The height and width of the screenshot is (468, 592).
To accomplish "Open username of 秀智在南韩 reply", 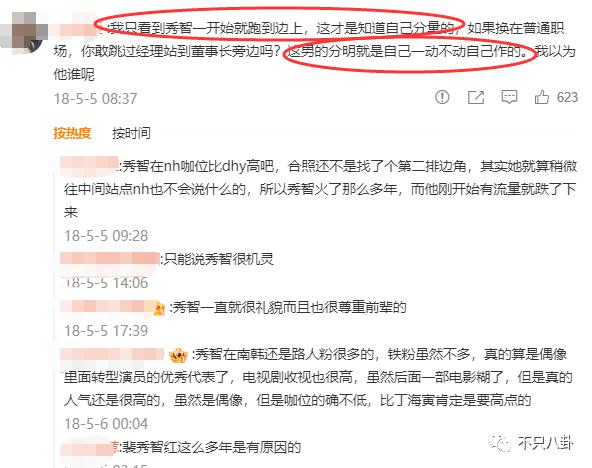I will [112, 355].
